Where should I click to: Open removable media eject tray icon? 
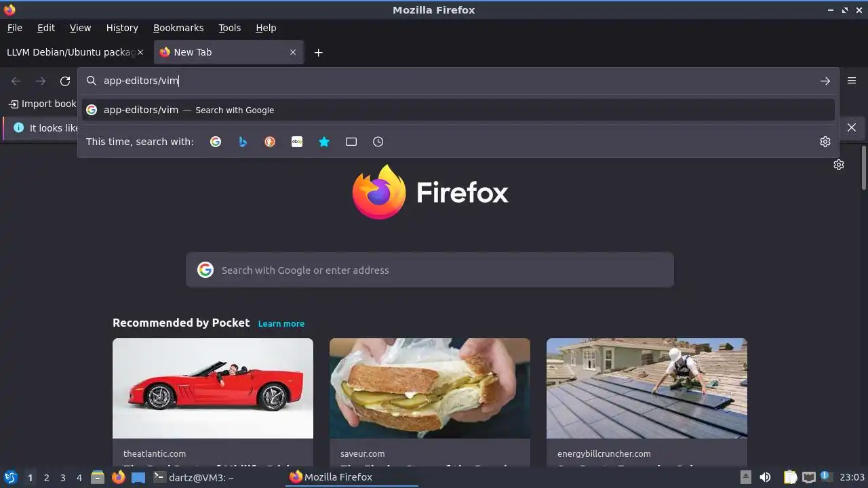tap(745, 477)
